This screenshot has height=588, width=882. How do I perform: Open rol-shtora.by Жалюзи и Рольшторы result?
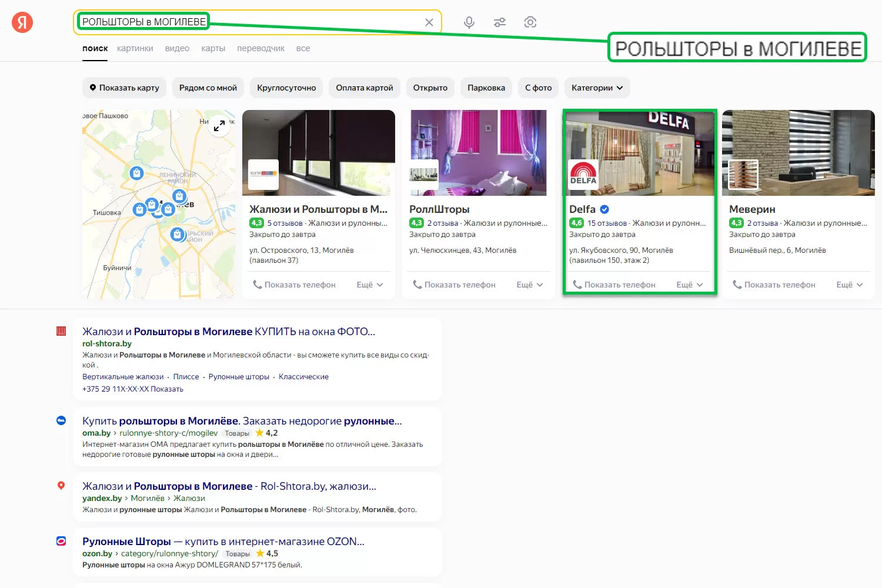click(228, 332)
